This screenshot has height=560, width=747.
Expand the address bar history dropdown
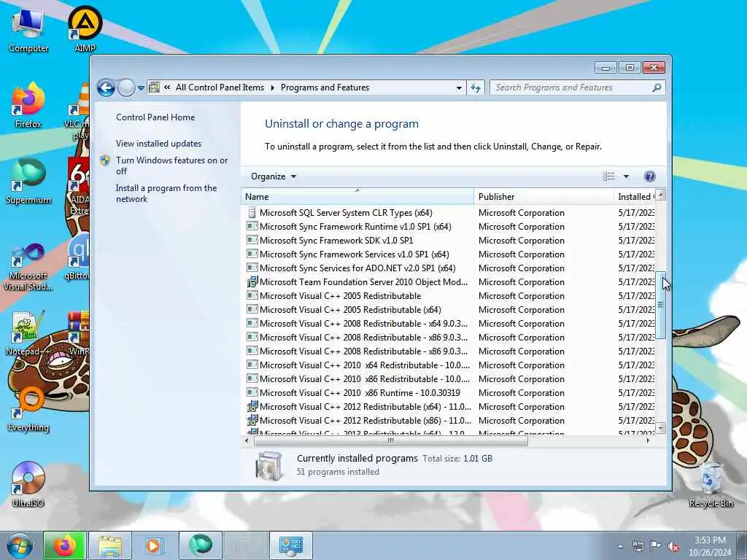(x=459, y=87)
